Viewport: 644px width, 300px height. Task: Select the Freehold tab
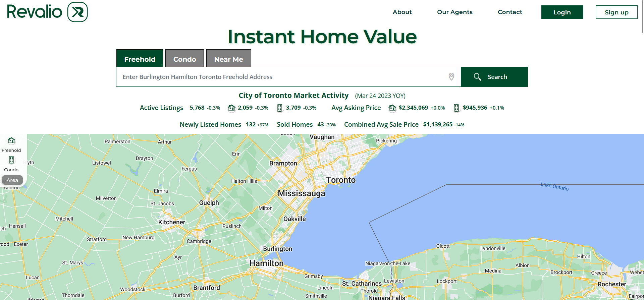pyautogui.click(x=140, y=59)
